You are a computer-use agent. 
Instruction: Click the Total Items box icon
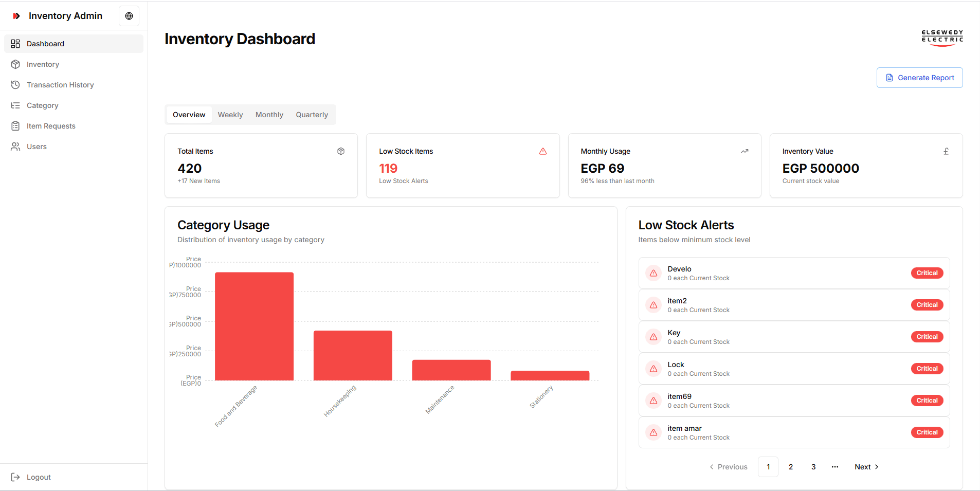click(341, 151)
